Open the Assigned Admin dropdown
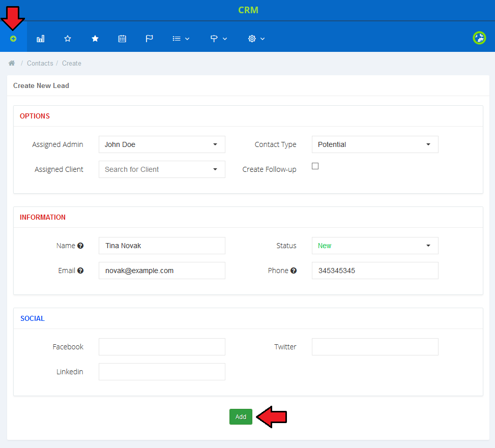The width and height of the screenshot is (495, 448). pyautogui.click(x=162, y=144)
